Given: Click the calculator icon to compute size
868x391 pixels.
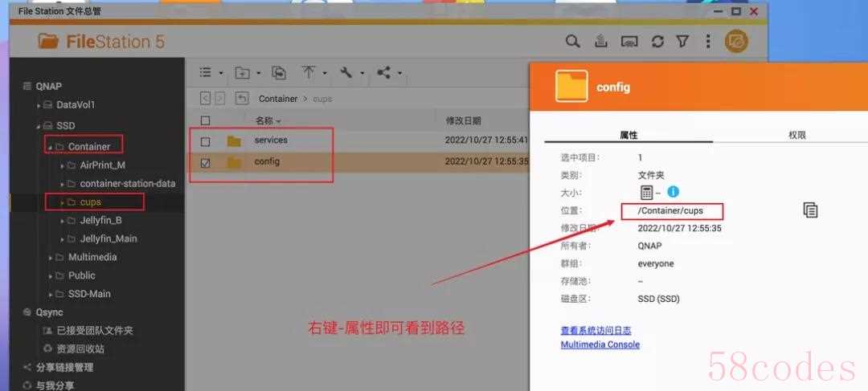Looking at the screenshot, I should point(647,192).
